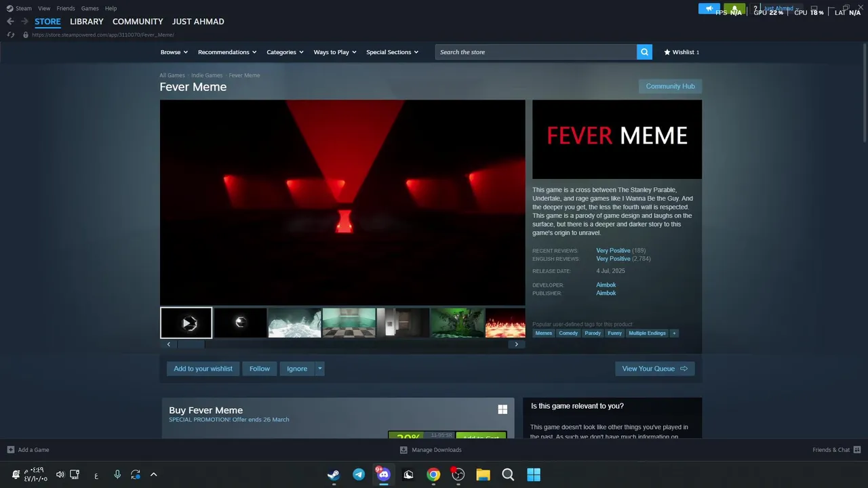Open the All Games breadcrumb link
Viewport: 868px width, 488px height.
tap(172, 75)
